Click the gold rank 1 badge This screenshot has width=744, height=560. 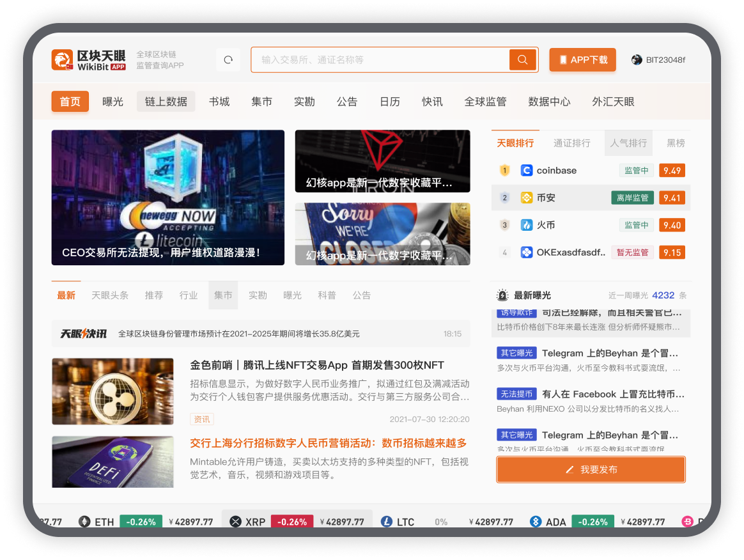pos(505,171)
